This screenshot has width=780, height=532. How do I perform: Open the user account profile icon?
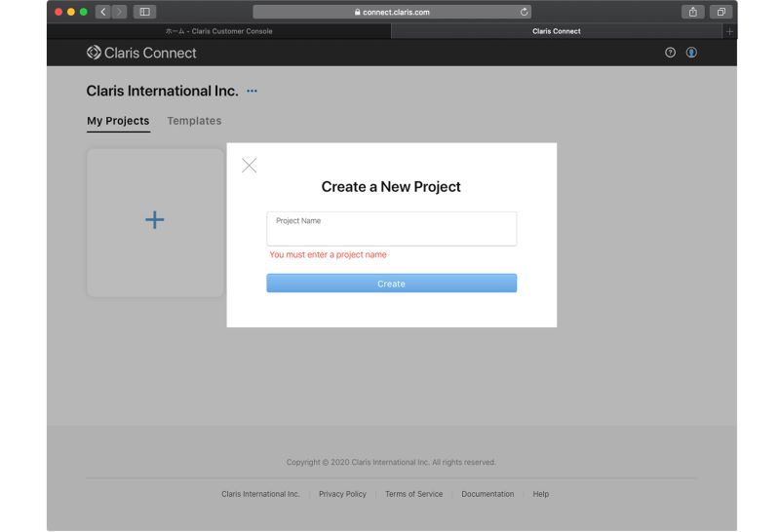pos(691,53)
